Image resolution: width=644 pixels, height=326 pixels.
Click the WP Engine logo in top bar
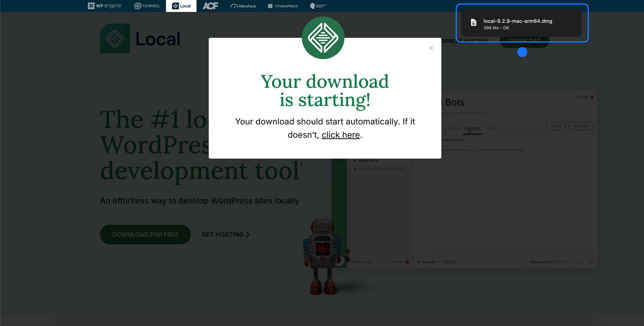click(x=105, y=6)
